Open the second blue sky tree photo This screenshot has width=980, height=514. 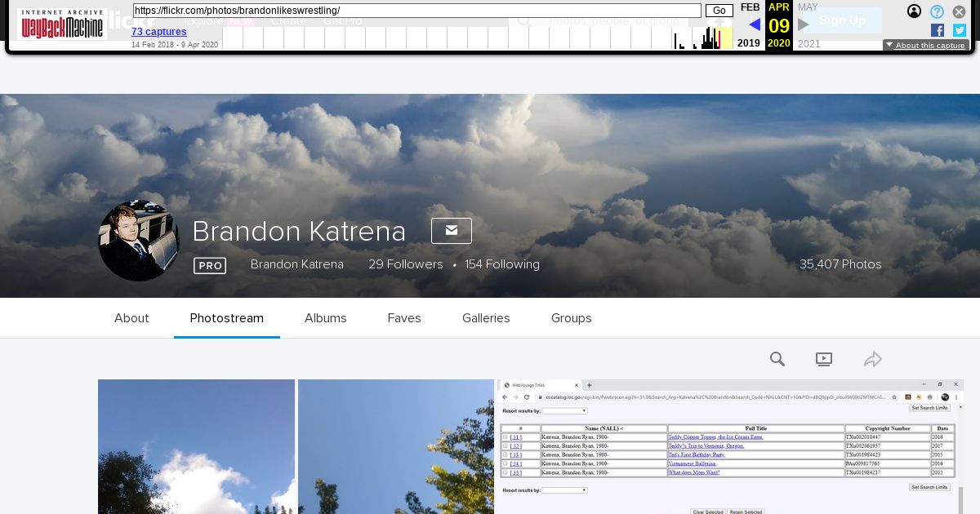click(x=396, y=446)
